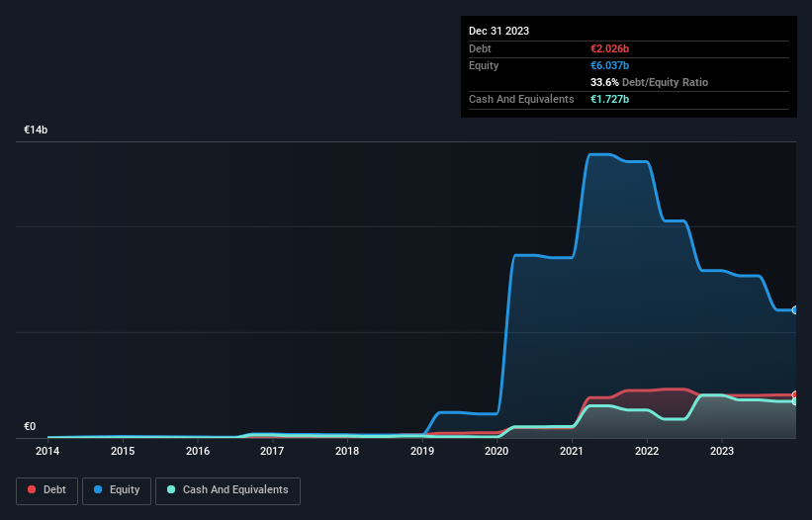
Task: Click the 2020 axis label
Action: [496, 451]
